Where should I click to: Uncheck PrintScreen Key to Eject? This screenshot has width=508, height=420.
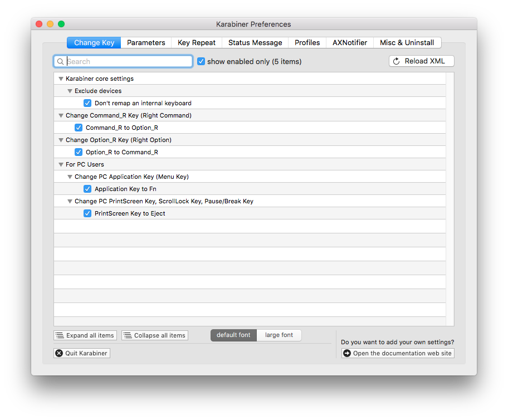coord(87,213)
